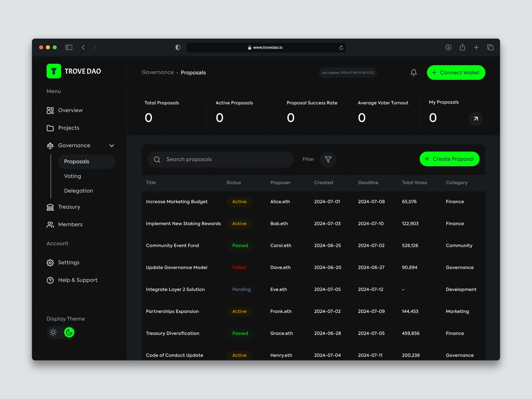Click the '528,126' total votes cell
Viewport: 532px width, 399px height.
410,245
